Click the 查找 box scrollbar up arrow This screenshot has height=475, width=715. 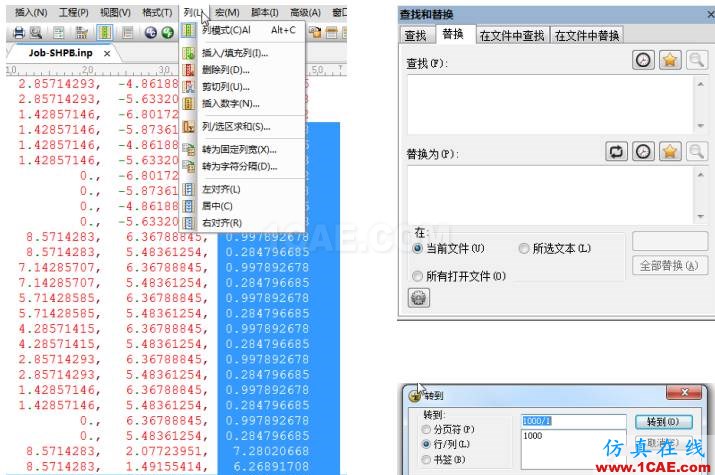tap(700, 84)
